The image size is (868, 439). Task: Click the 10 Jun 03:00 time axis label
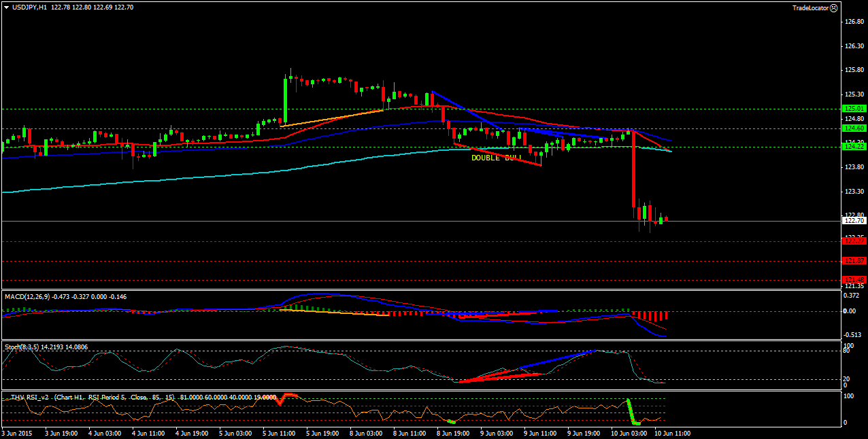[x=629, y=432]
